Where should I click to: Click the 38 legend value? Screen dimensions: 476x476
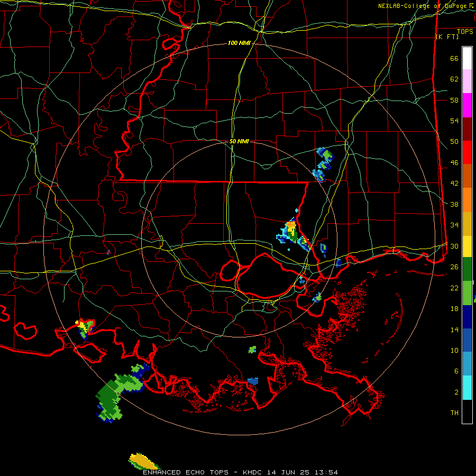454,205
